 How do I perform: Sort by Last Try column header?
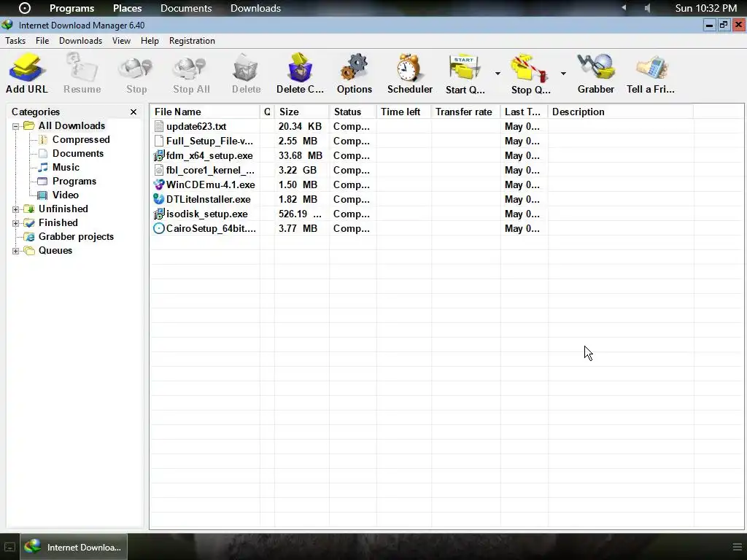point(524,112)
